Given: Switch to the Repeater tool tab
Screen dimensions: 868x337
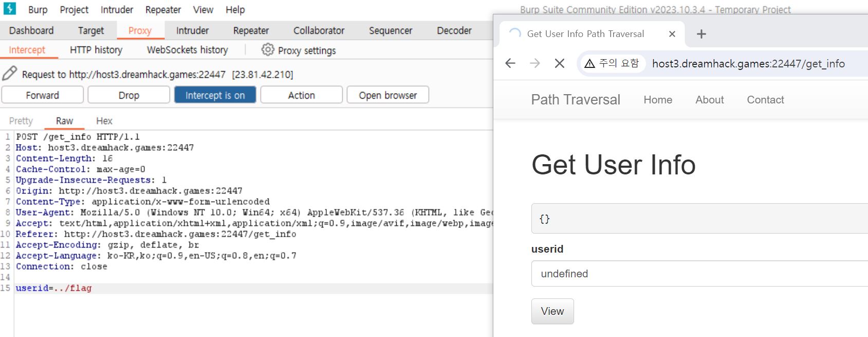Looking at the screenshot, I should pyautogui.click(x=251, y=30).
